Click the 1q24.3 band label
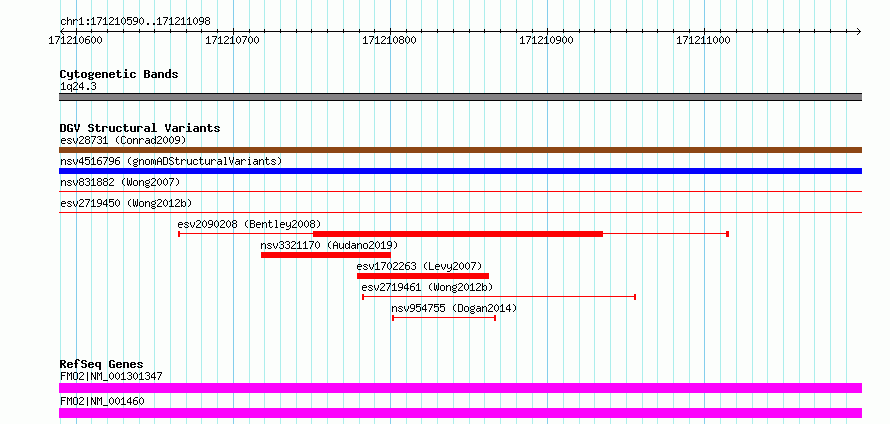 click(x=78, y=86)
